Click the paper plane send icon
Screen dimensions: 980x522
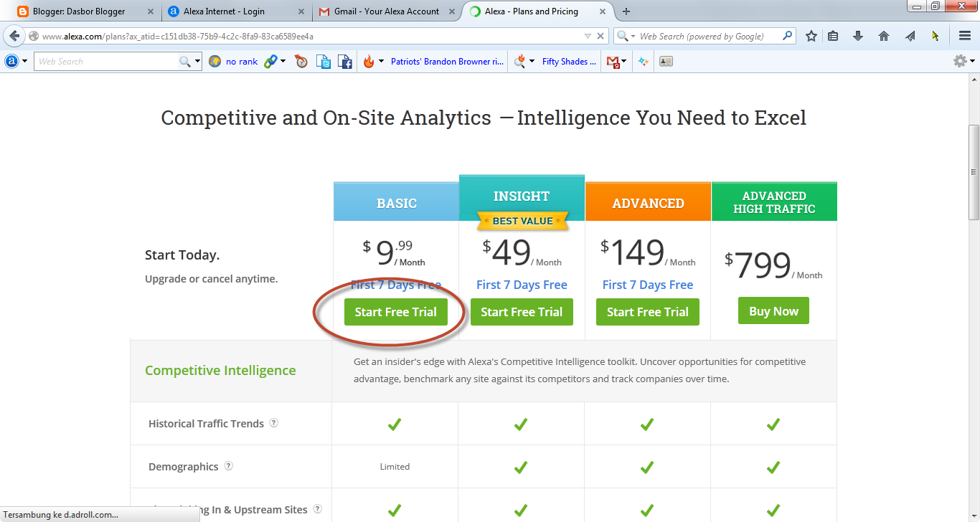tap(910, 36)
